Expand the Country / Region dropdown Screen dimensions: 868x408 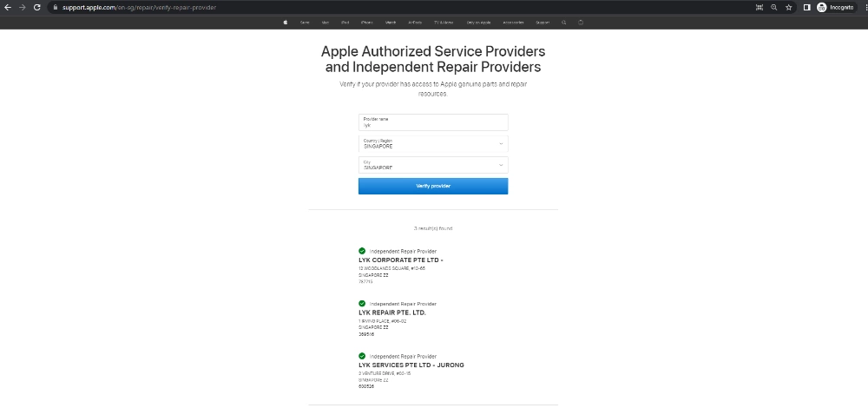433,144
